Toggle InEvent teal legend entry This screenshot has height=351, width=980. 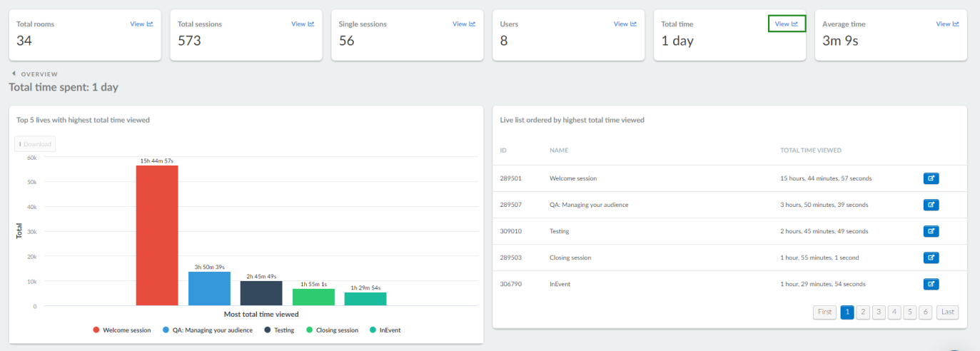point(386,330)
